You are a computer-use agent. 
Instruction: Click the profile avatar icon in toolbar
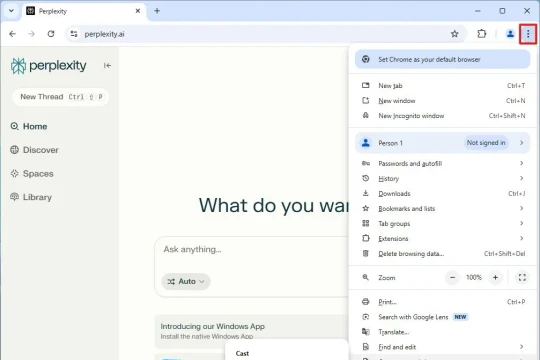pos(510,34)
